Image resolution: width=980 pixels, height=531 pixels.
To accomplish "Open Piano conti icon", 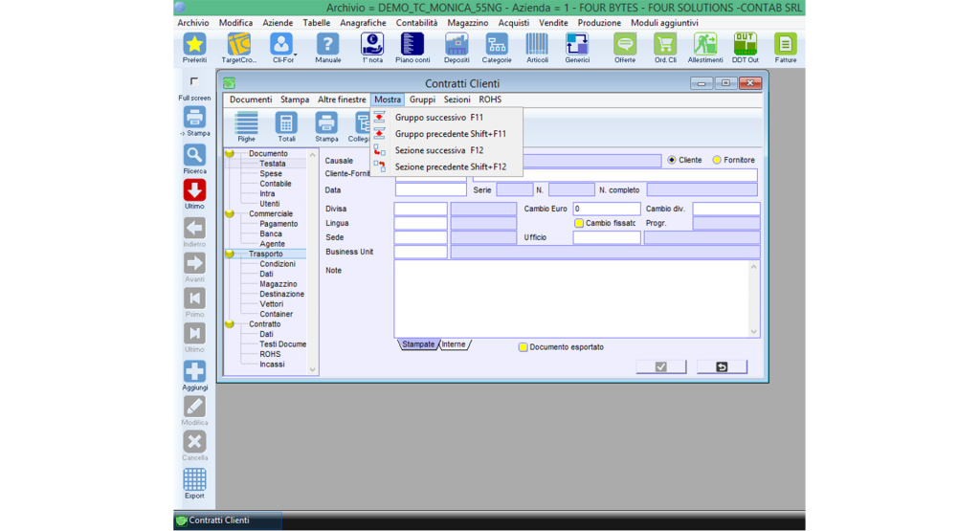I will click(412, 45).
